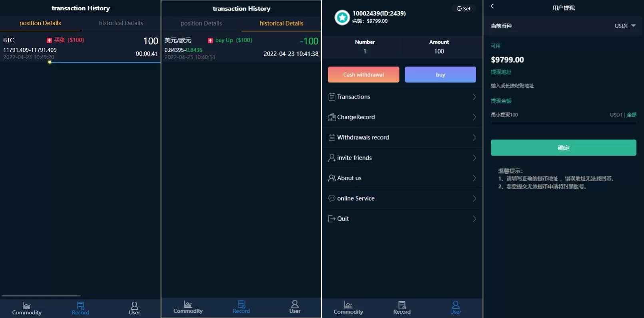Viewport: 644px width, 318px height.
Task: Open the USDT currency dropdown
Action: point(625,26)
